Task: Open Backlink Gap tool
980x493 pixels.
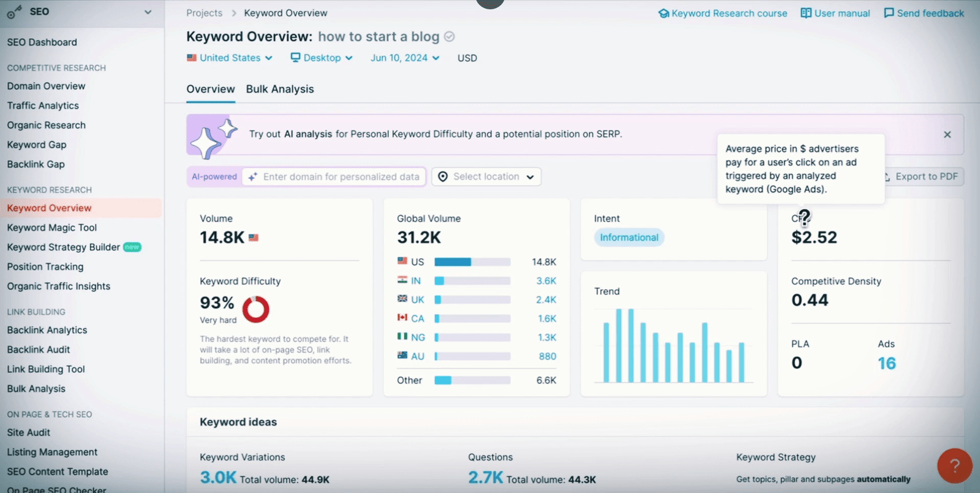Action: 36,165
